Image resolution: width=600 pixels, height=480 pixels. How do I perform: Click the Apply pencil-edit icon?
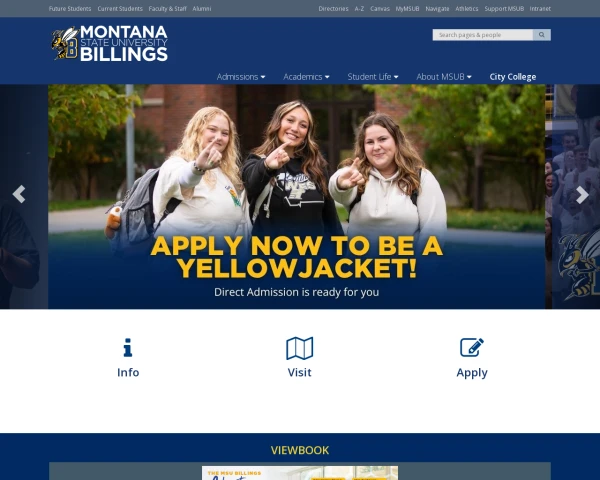click(472, 347)
